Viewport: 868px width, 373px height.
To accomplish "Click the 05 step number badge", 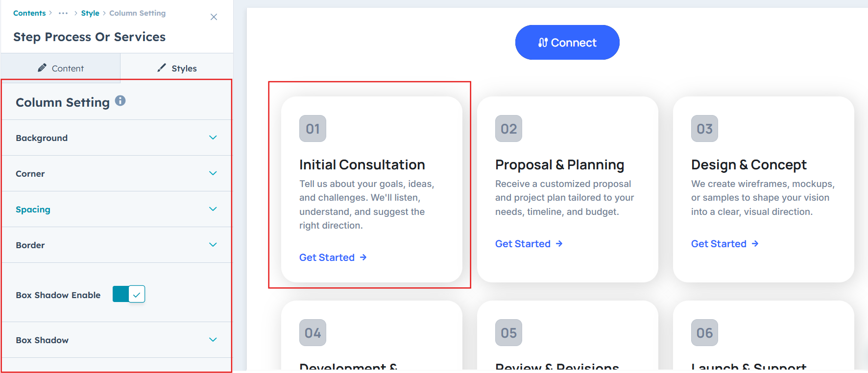I will (x=508, y=333).
